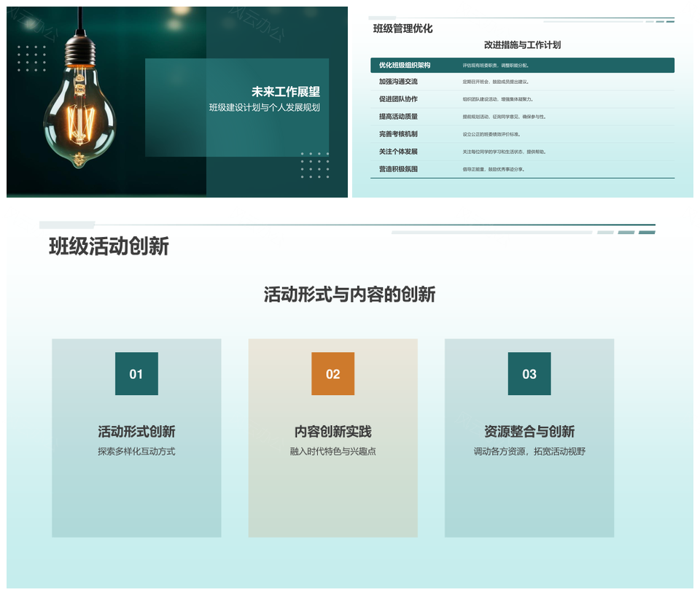The width and height of the screenshot is (700, 595).
Task: Click the 加强沟通交流 table row
Action: [x=522, y=82]
